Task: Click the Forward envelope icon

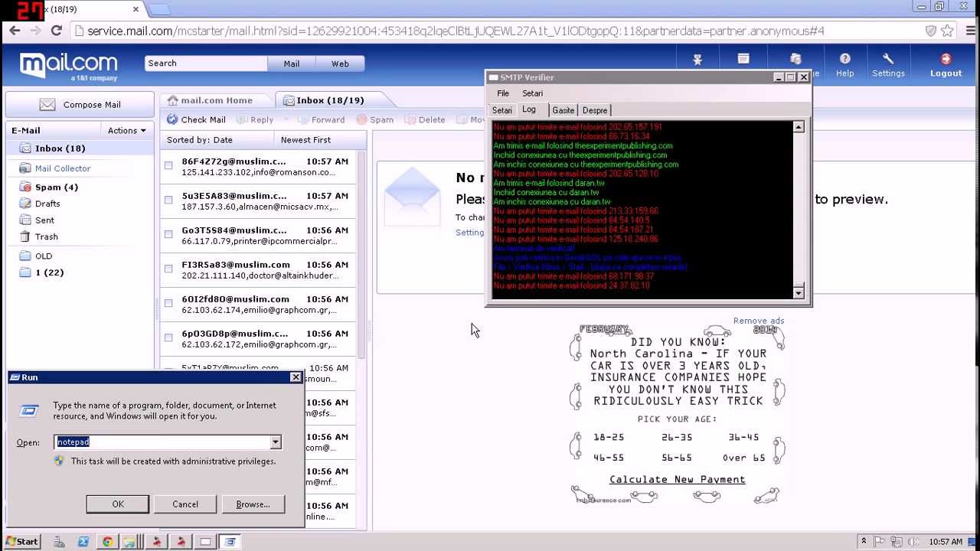Action: tap(302, 119)
